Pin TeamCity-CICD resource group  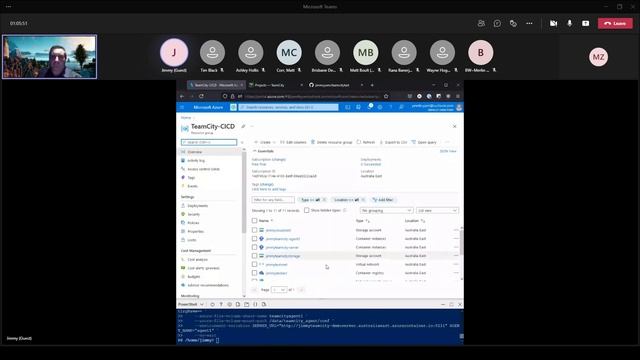243,127
